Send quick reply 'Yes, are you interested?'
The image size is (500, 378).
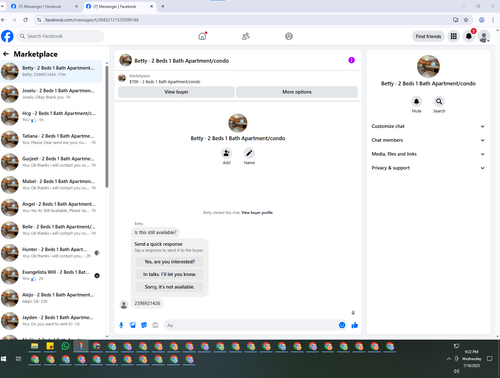pos(170,262)
